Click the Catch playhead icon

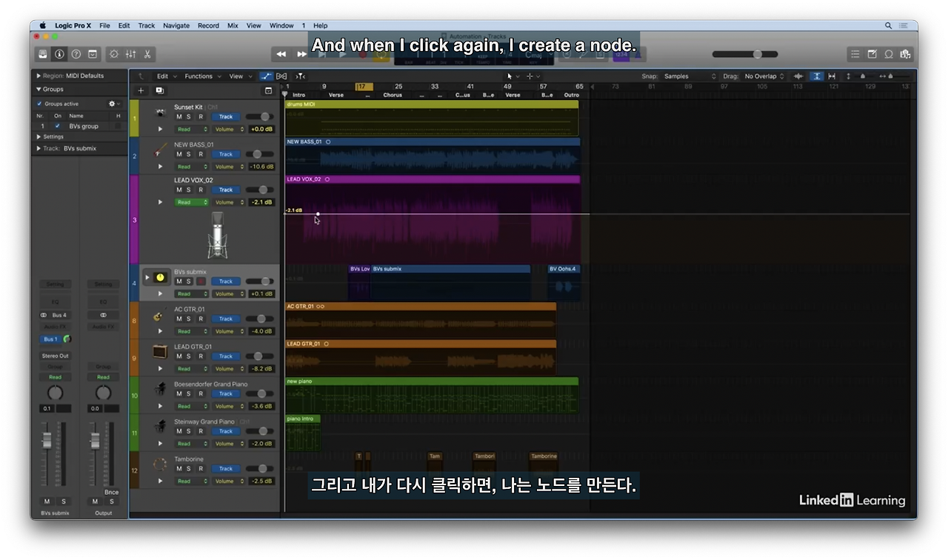(300, 76)
